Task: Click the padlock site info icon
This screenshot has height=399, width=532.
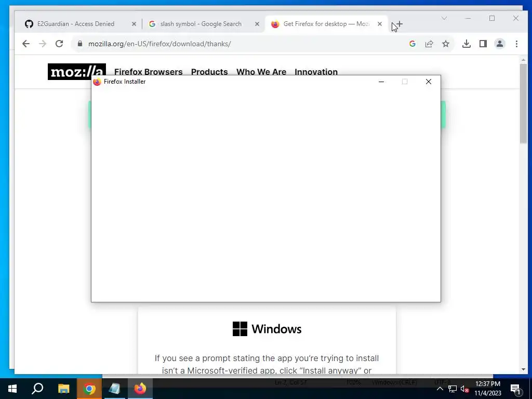Action: coord(80,44)
